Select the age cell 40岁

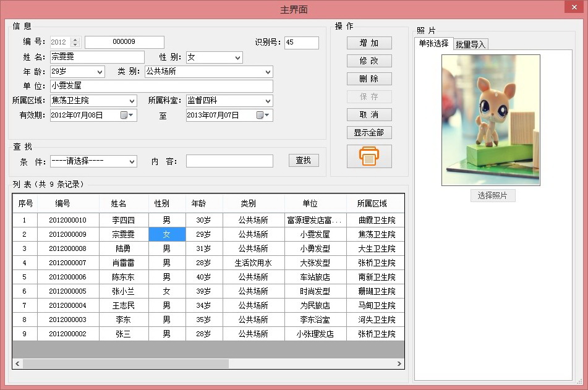pyautogui.click(x=205, y=277)
